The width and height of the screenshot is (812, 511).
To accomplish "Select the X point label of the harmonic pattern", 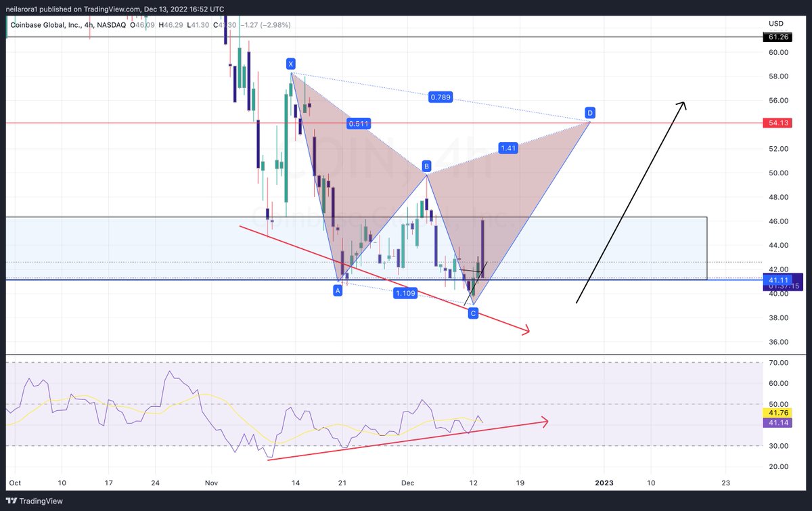I will [291, 64].
